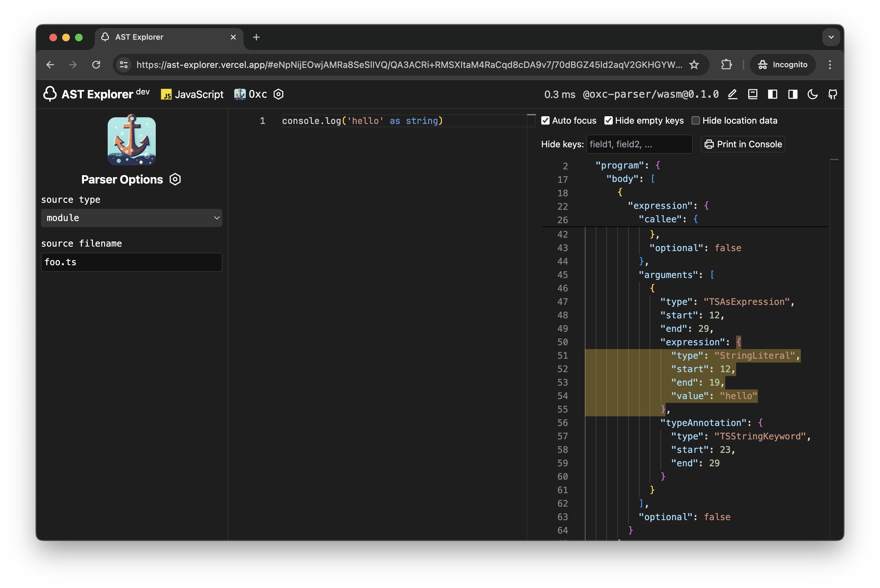Click the back navigation arrow

coord(50,64)
